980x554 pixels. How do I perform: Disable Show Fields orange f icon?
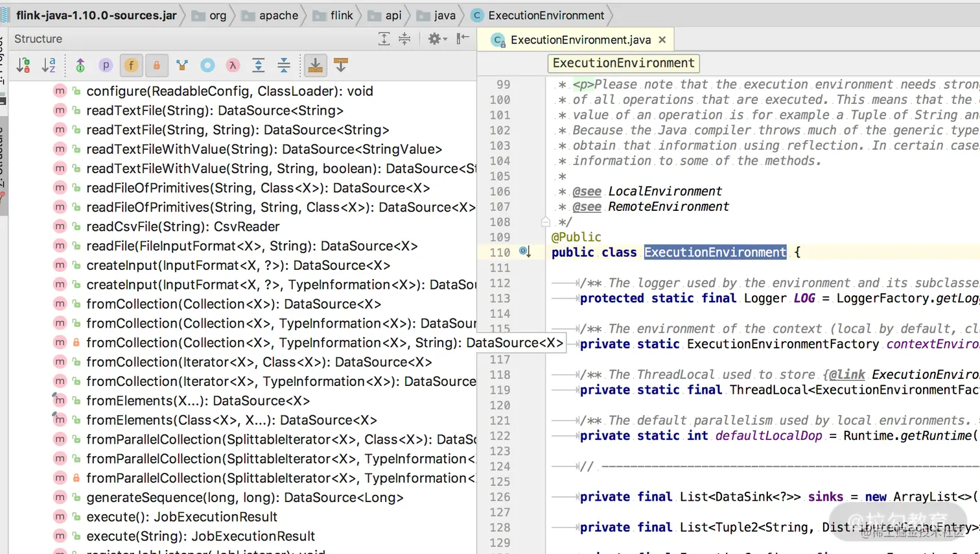point(131,65)
